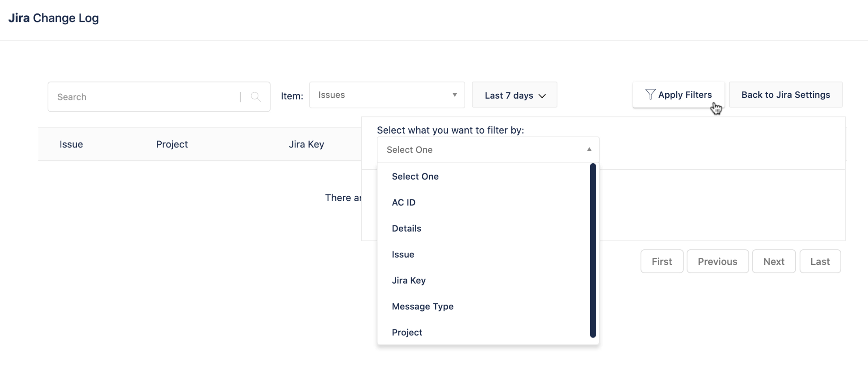This screenshot has width=868, height=368.
Task: Go to Next page
Action: tap(774, 262)
